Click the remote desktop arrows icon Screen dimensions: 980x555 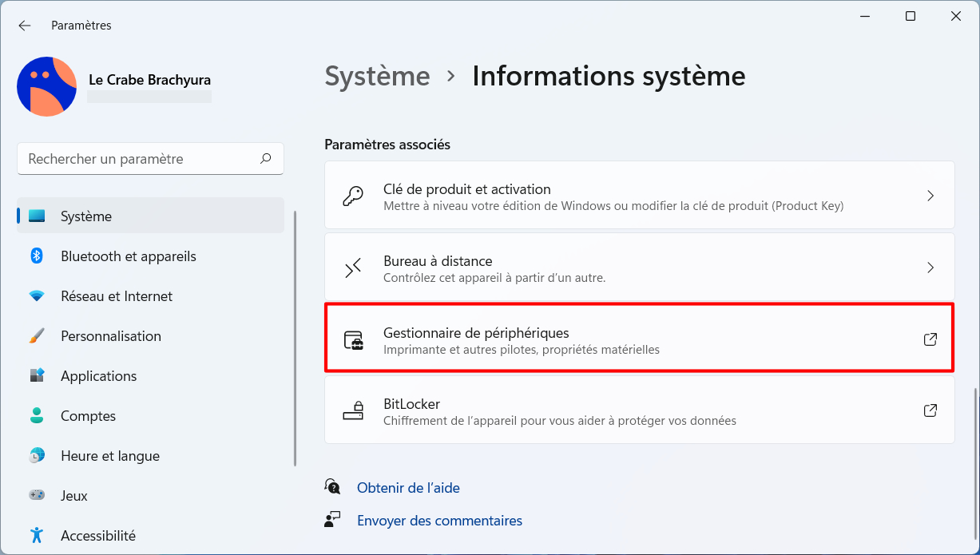click(x=353, y=268)
